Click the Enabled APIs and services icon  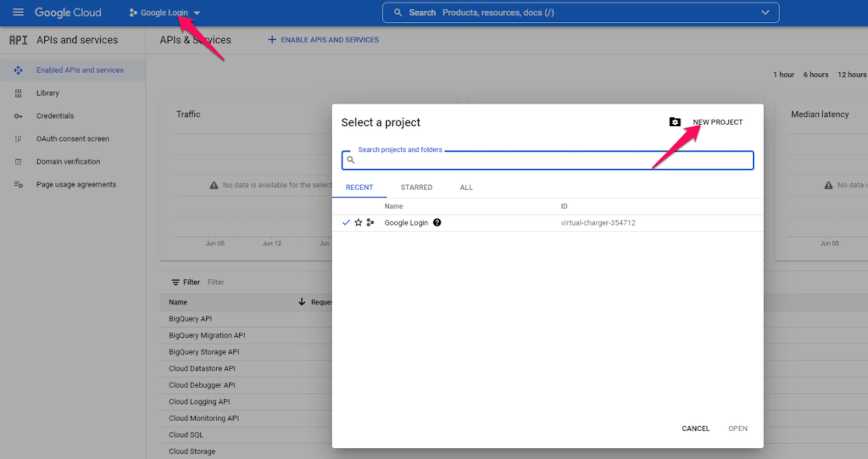click(18, 70)
